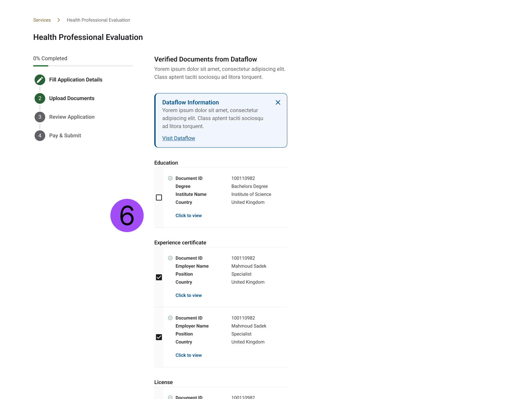Click the step 3 circle icon
532x399 pixels.
[x=40, y=117]
